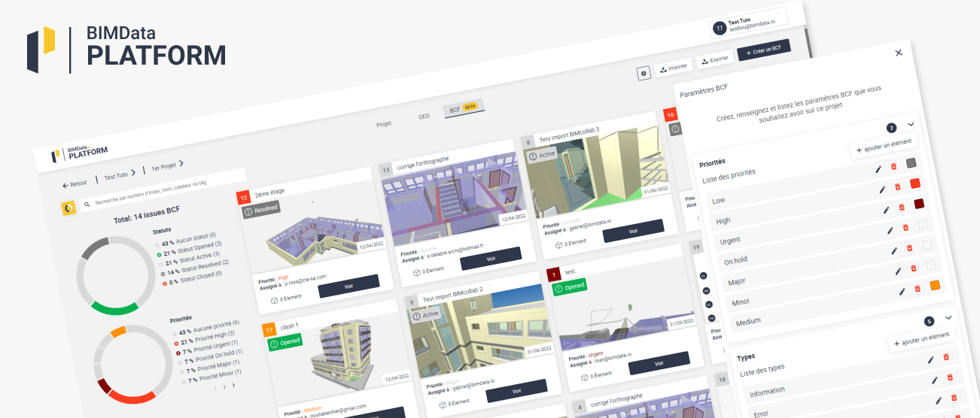Edit the Error type pencil icon
Screen dimensions: 980x418
click(934, 380)
